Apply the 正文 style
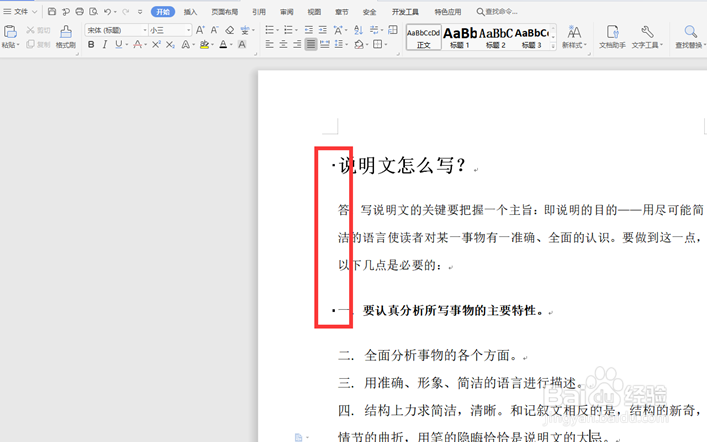The image size is (708, 442). pyautogui.click(x=424, y=37)
